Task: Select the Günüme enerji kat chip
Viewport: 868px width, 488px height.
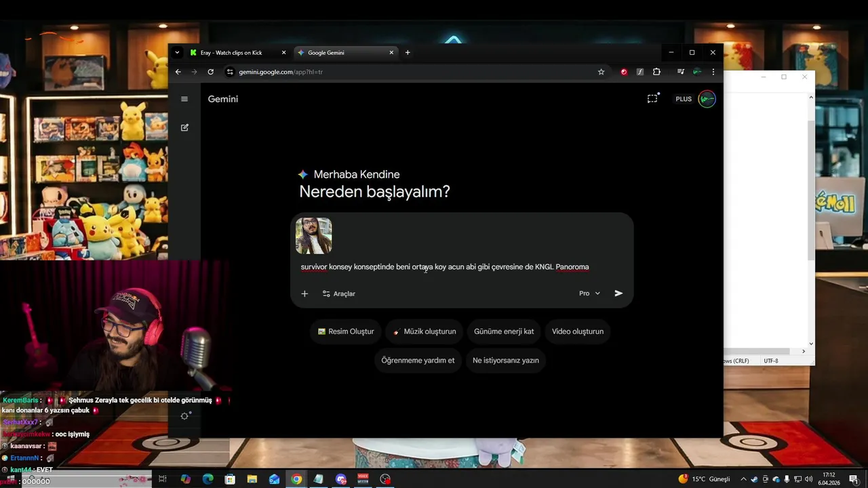Action: pos(504,331)
